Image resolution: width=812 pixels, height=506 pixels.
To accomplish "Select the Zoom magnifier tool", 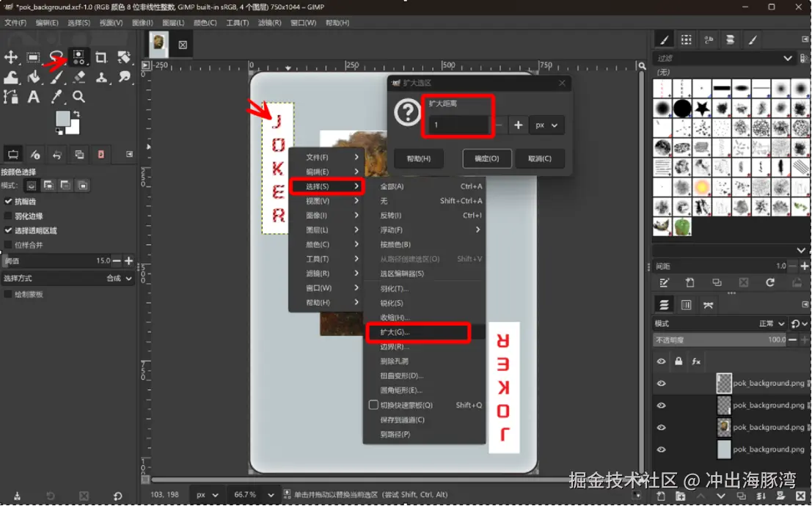I will pyautogui.click(x=78, y=97).
